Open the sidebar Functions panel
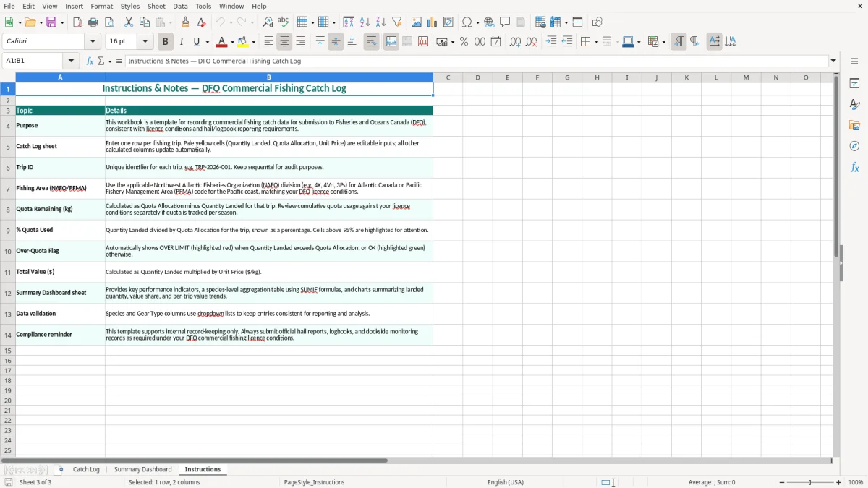 coord(854,168)
